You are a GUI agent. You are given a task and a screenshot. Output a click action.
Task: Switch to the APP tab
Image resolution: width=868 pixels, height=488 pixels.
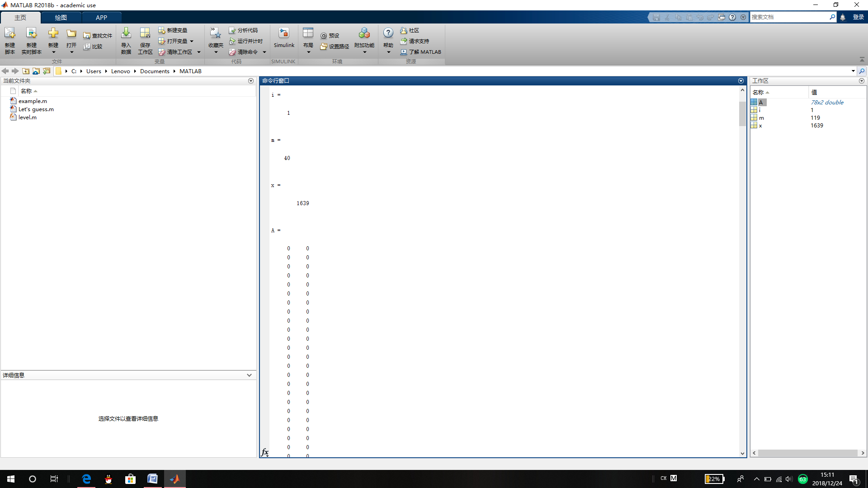coord(101,18)
